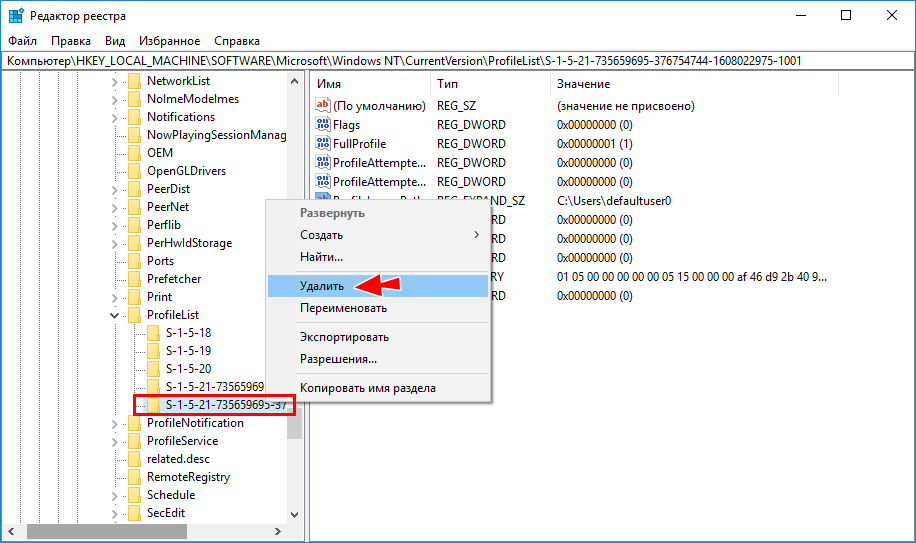Click the tree pane vertical scrollbar down arrow

point(295,514)
